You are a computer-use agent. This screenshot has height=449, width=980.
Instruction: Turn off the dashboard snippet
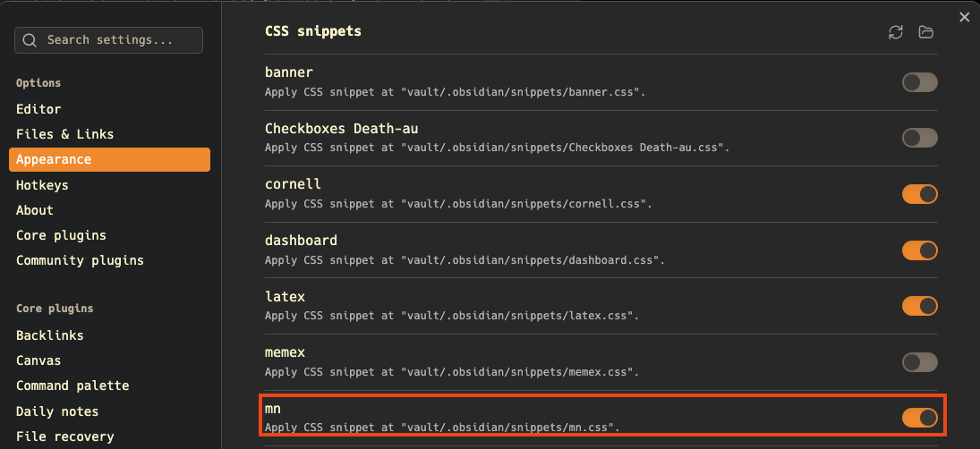[919, 250]
